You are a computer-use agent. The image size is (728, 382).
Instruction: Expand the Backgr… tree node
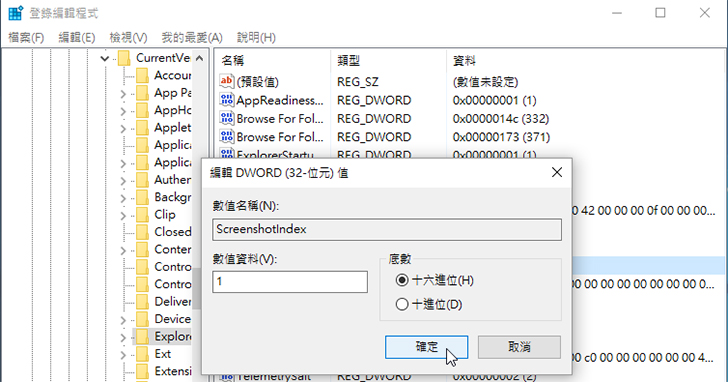coord(123,199)
